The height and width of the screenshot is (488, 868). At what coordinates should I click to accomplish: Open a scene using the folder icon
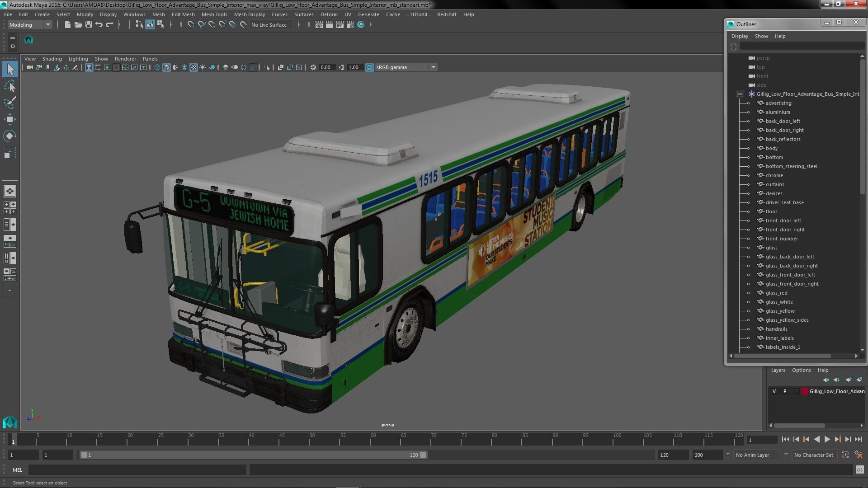click(78, 24)
